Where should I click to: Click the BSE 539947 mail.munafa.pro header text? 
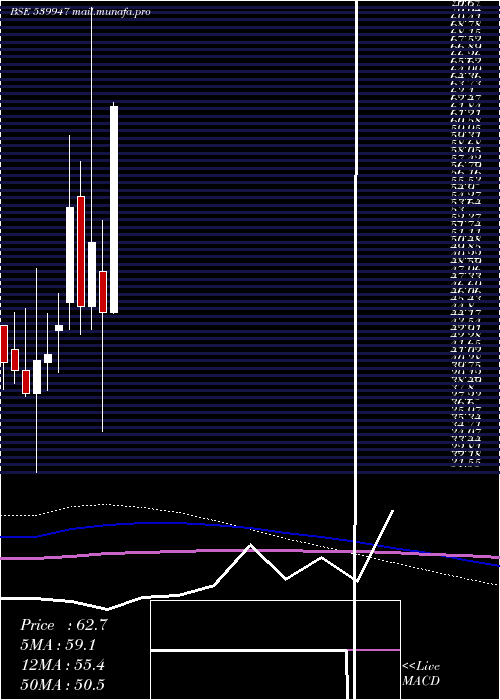[80, 12]
